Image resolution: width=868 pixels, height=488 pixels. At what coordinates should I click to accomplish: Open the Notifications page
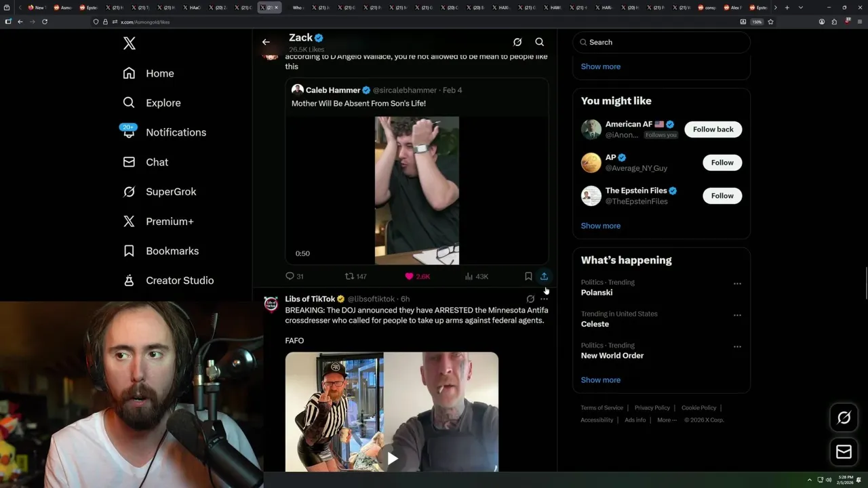(163, 132)
